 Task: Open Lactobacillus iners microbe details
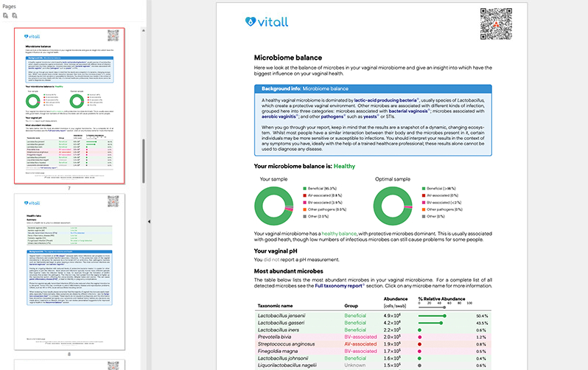(279, 330)
